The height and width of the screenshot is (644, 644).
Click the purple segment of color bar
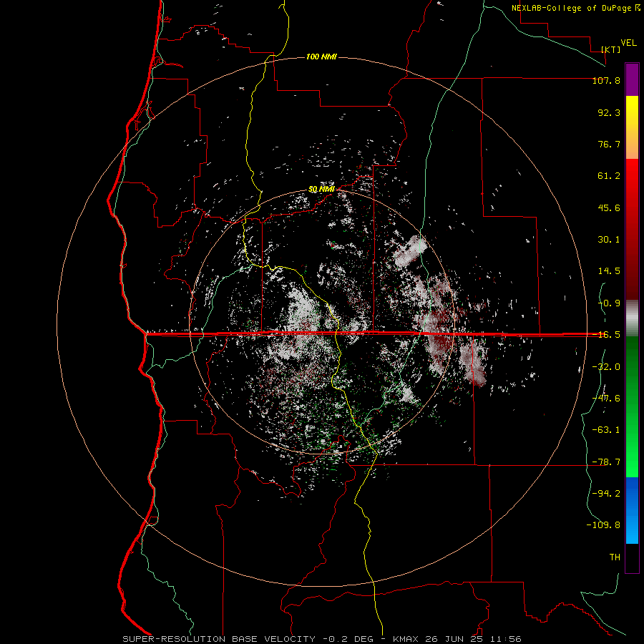pyautogui.click(x=632, y=79)
